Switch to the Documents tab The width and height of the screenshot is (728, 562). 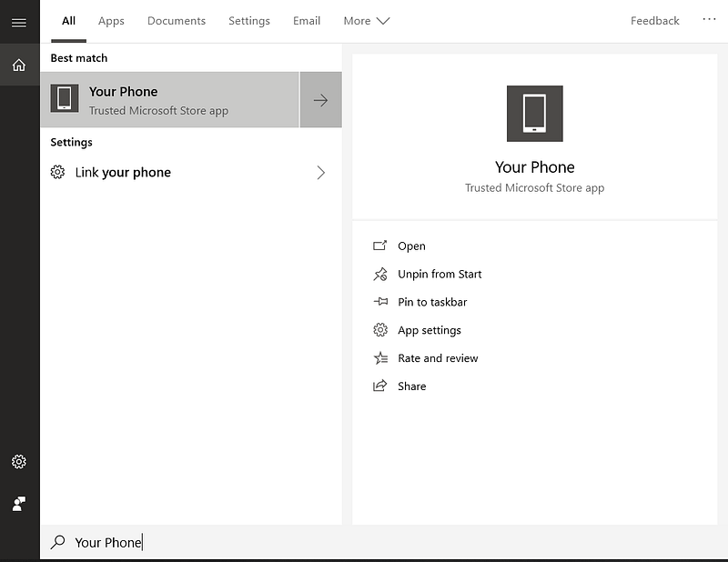[x=177, y=21]
